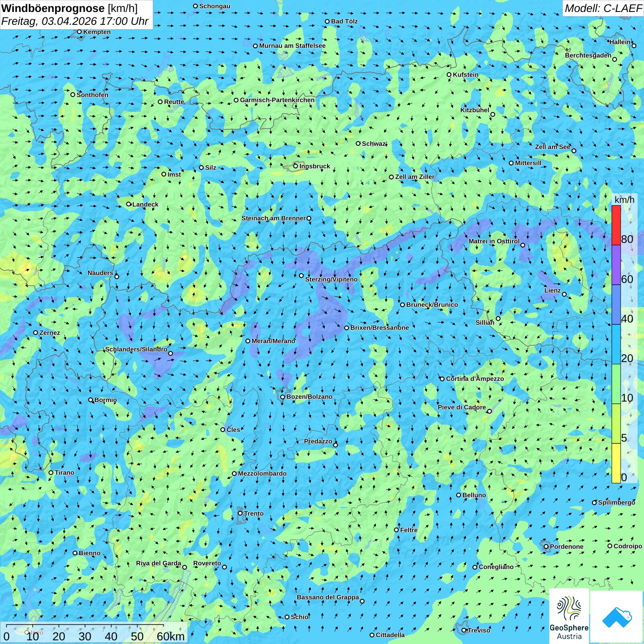Click the Bozen/Bolzano city marker
Viewport: 644px width, 644px height.
point(282,397)
